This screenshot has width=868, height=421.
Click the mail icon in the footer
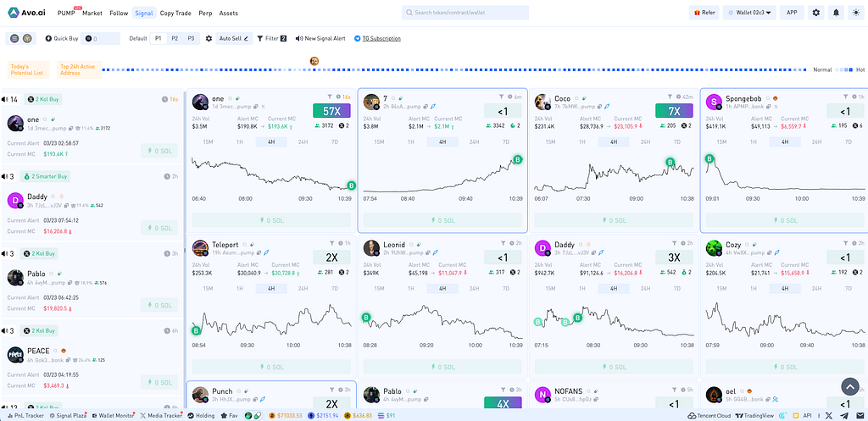point(859,415)
